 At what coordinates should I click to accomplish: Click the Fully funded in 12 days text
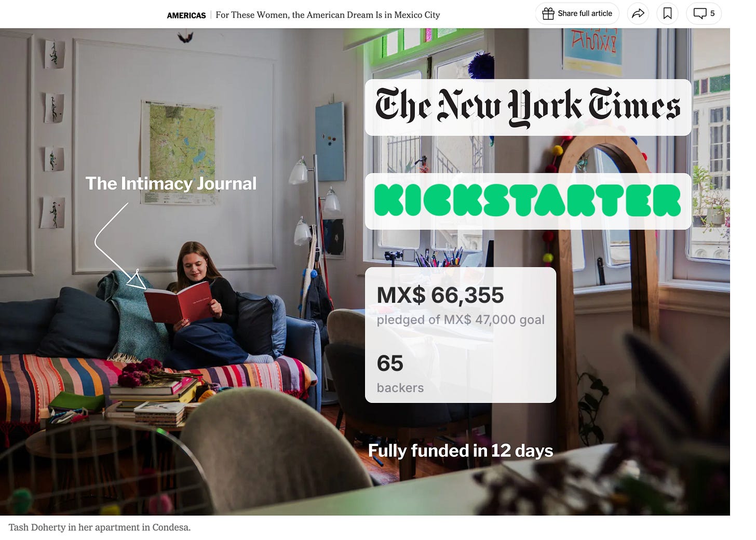pos(461,450)
